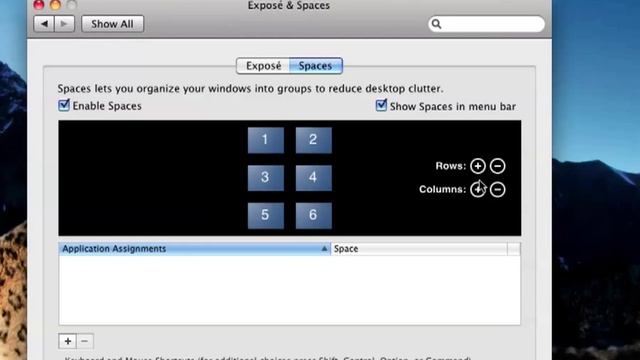Image resolution: width=640 pixels, height=360 pixels.
Task: Remove a column with the Columns minus icon
Action: tap(497, 189)
